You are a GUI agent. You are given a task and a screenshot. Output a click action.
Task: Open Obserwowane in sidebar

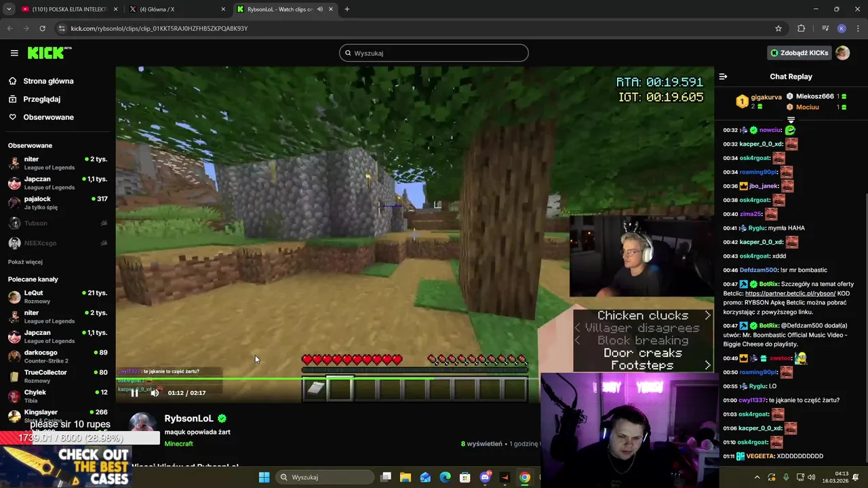point(48,117)
